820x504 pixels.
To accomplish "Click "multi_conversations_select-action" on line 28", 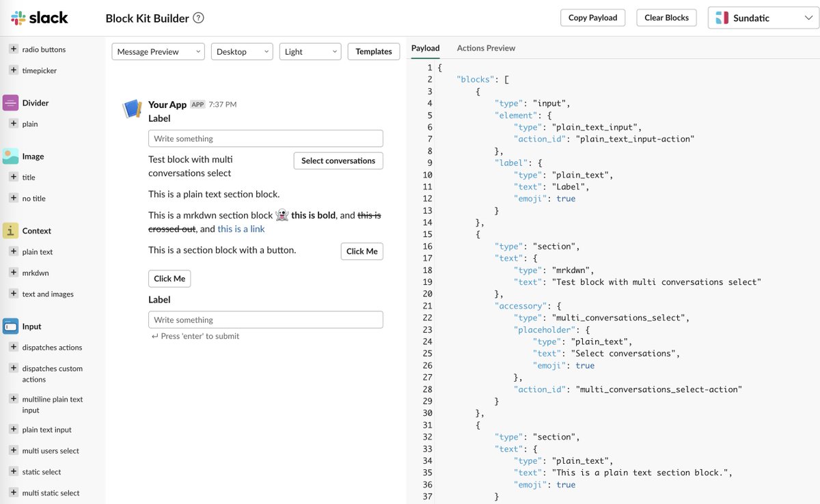I will point(659,389).
